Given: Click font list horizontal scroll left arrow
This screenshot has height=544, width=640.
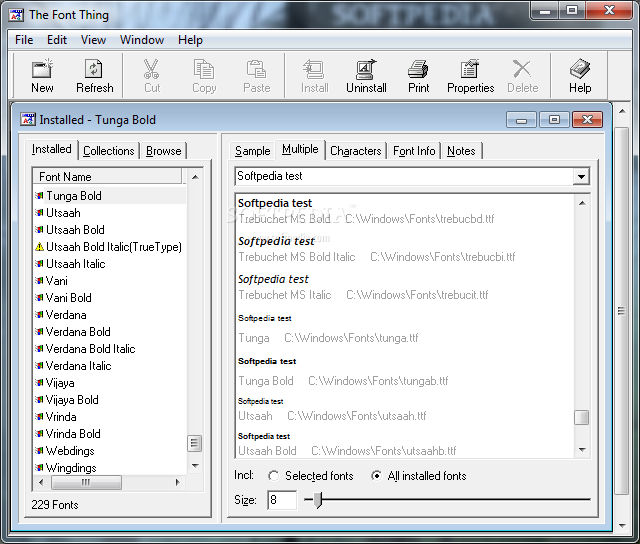Looking at the screenshot, I should (x=41, y=482).
